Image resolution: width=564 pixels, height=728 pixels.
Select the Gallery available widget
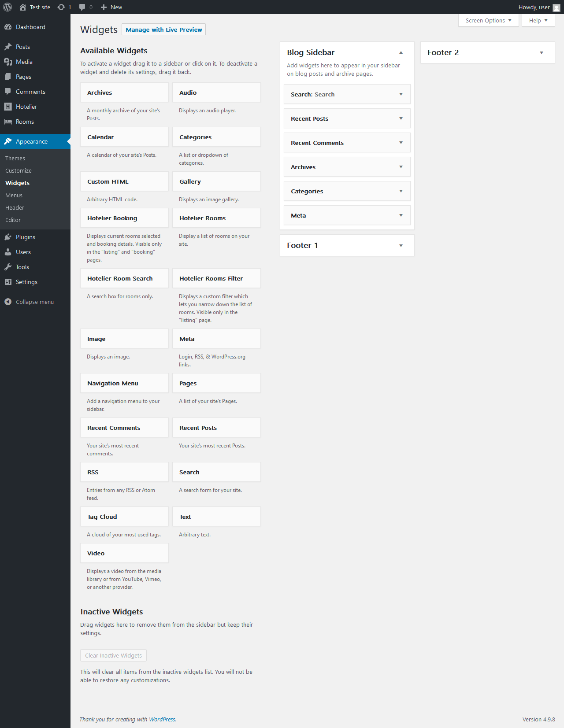pyautogui.click(x=216, y=181)
